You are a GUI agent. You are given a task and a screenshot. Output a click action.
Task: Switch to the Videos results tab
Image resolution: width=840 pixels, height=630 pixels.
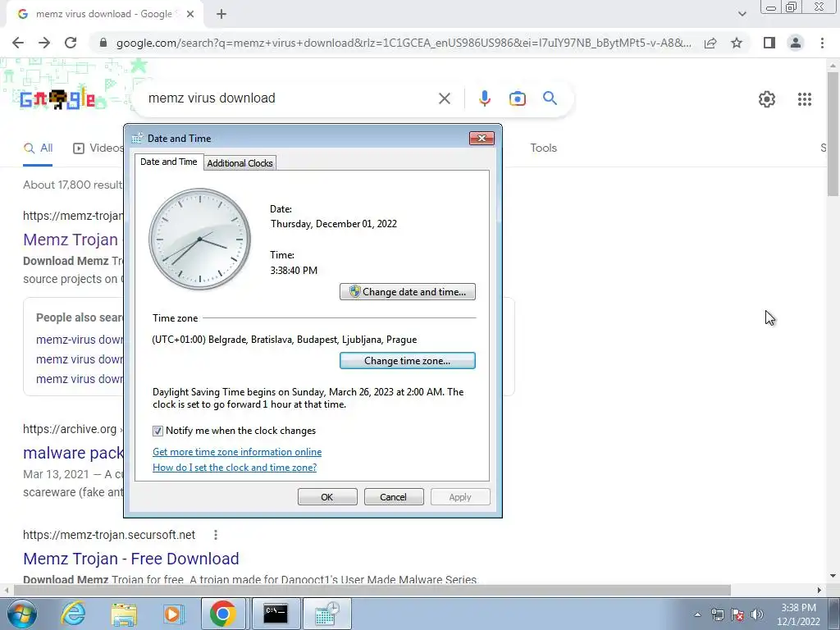[98, 148]
